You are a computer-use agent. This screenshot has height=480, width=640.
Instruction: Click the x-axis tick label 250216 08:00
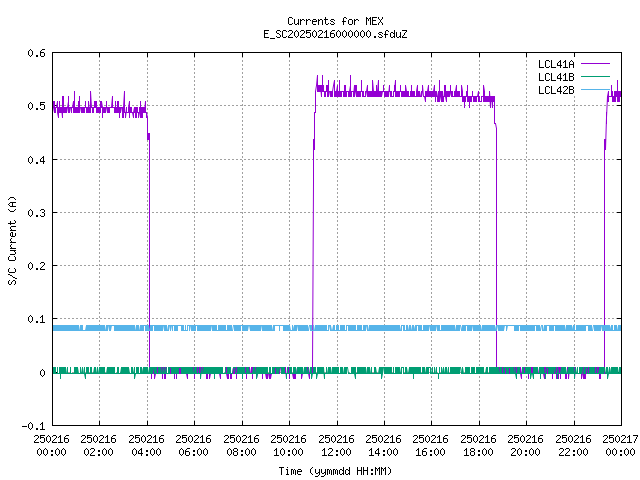tap(241, 445)
